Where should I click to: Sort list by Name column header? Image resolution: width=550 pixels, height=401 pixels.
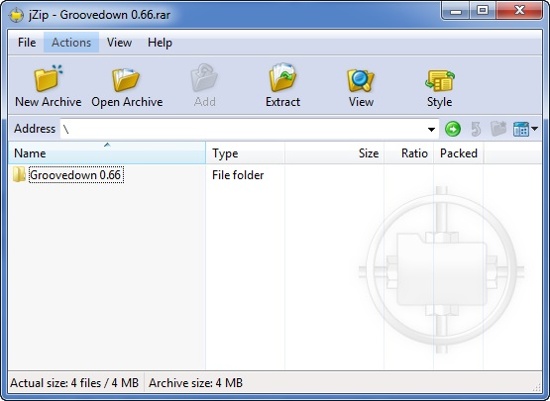107,153
